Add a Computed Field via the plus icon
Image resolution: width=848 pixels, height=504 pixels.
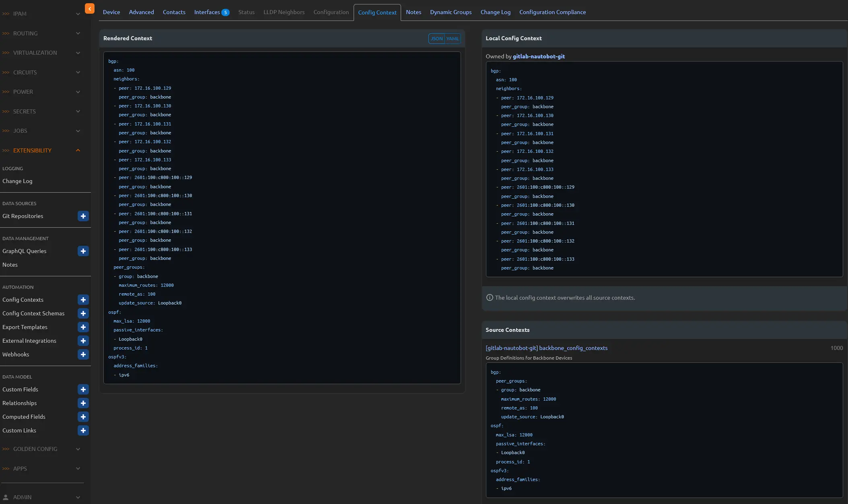83,417
